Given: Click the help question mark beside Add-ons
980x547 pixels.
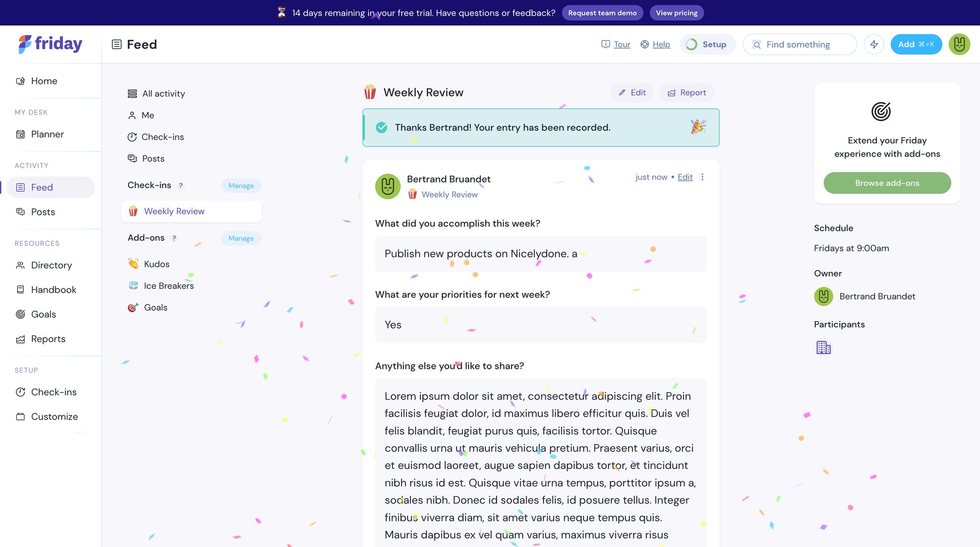Looking at the screenshot, I should click(x=174, y=238).
